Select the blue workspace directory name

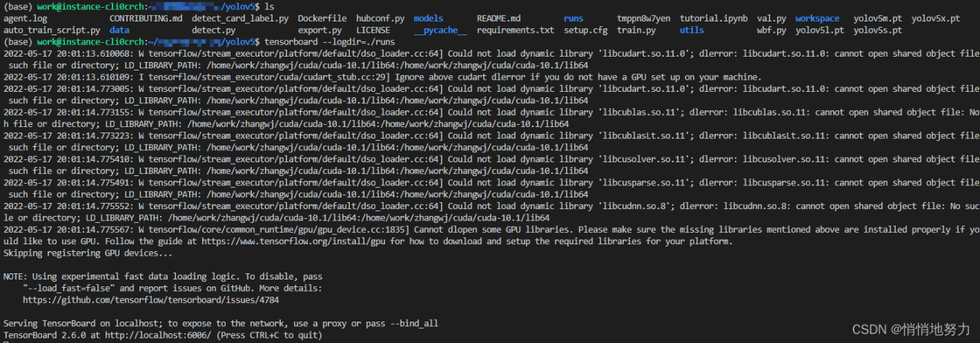click(817, 18)
